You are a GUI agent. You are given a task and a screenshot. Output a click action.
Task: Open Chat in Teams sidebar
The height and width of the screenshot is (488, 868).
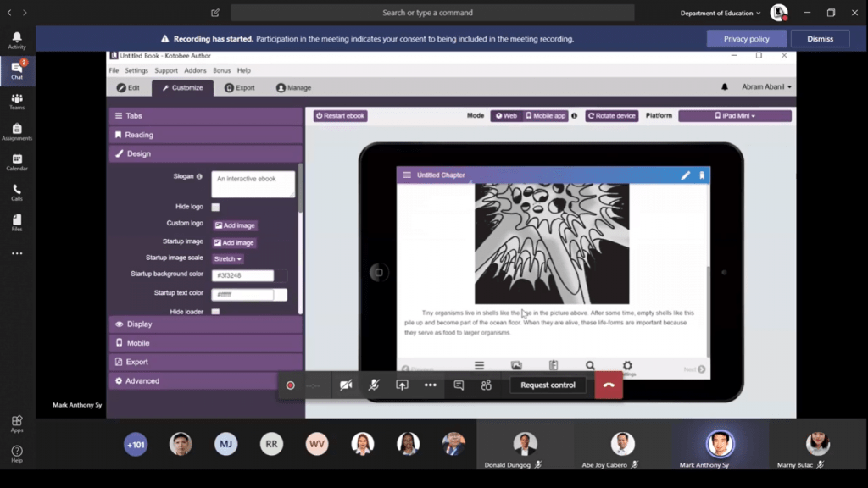coord(17,70)
